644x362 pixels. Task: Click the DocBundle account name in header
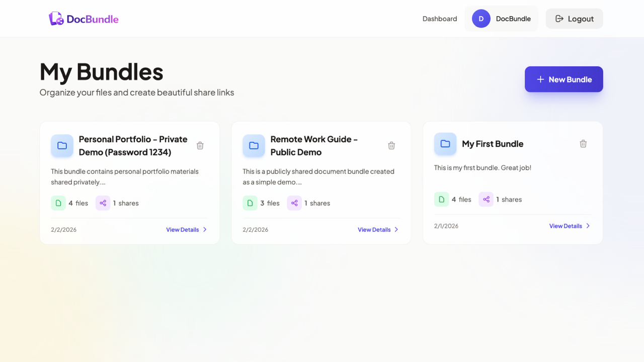513,18
